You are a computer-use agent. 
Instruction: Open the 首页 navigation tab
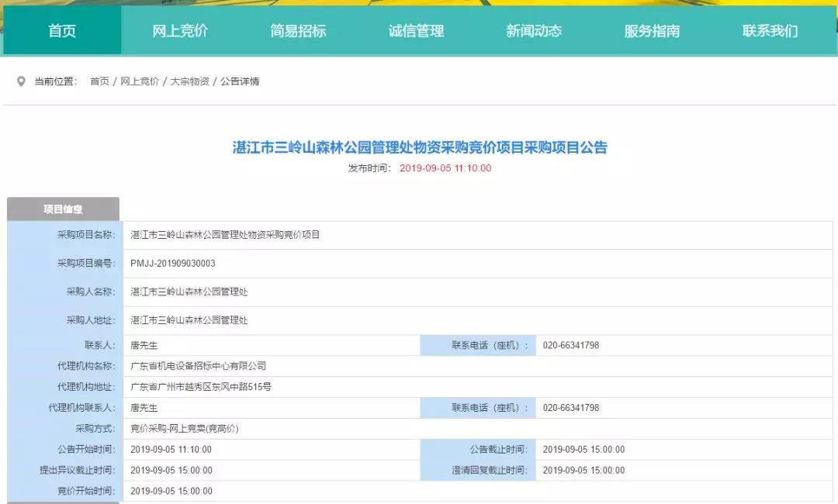pyautogui.click(x=62, y=31)
